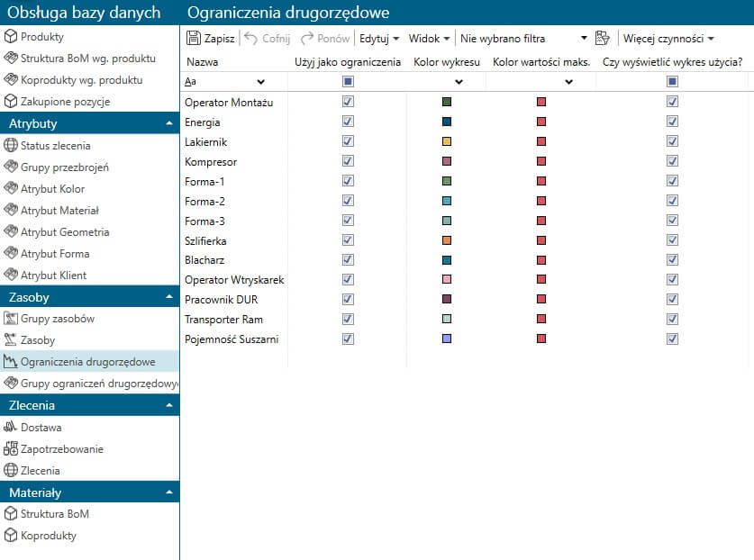The height and width of the screenshot is (560, 754).
Task: Click the Zlecenia globe icon
Action: (11, 470)
